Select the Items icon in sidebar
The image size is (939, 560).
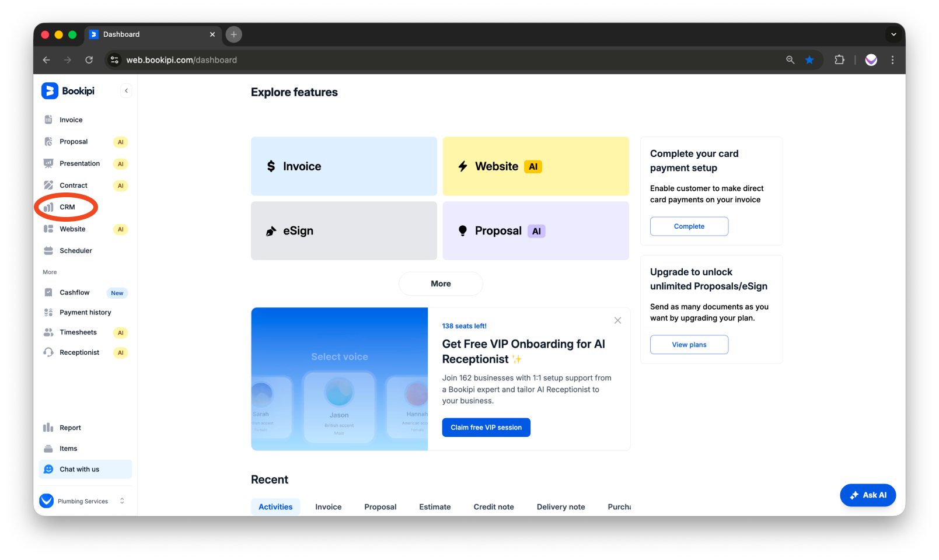click(49, 448)
